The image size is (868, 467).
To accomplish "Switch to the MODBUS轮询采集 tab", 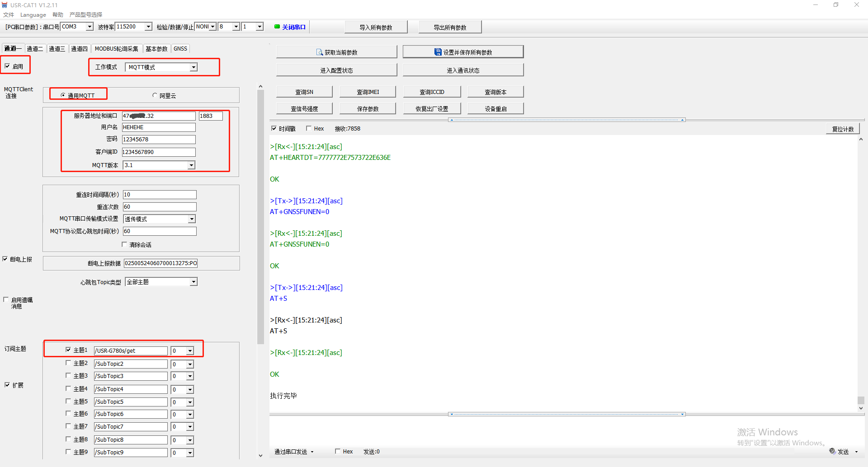I will click(116, 49).
